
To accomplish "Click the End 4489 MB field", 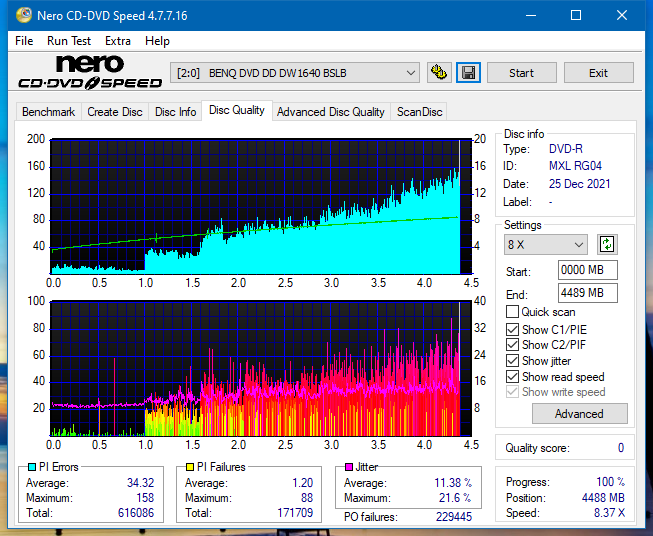I will tap(587, 293).
